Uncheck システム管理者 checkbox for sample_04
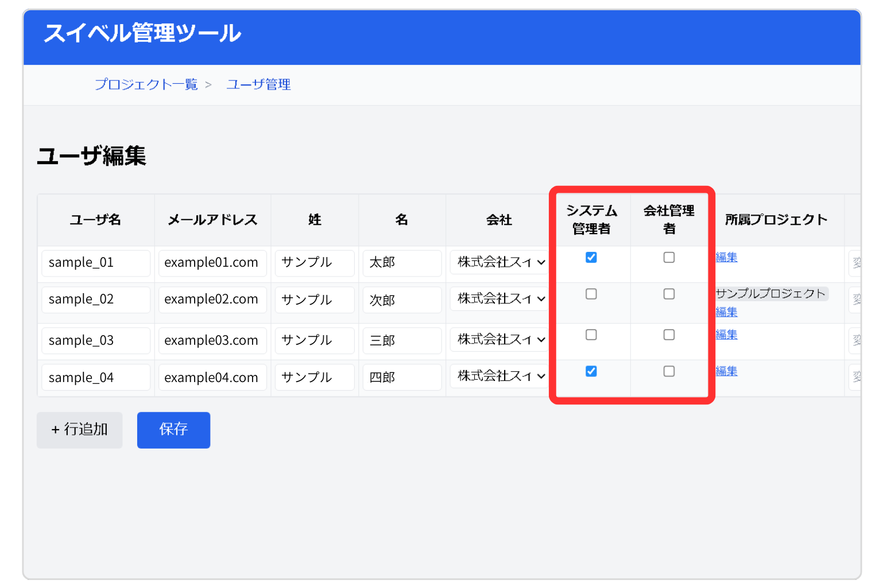Screen dimensions: 883x588 coord(591,372)
